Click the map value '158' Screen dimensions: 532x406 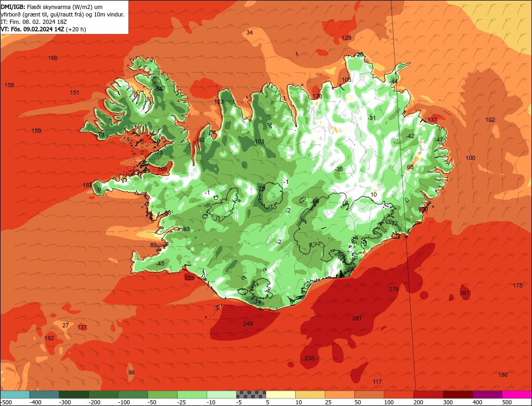coord(9,85)
